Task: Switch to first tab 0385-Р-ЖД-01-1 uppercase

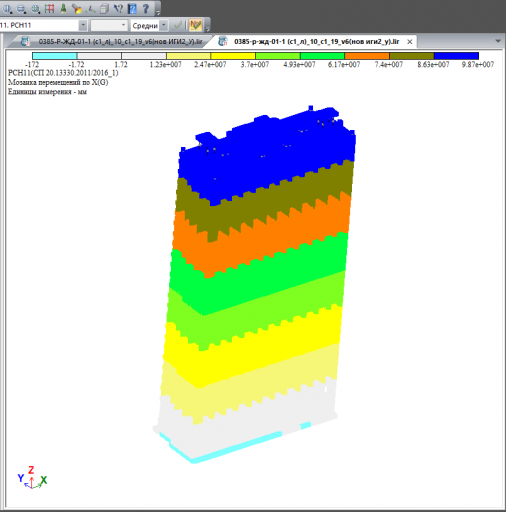Action: (x=121, y=42)
